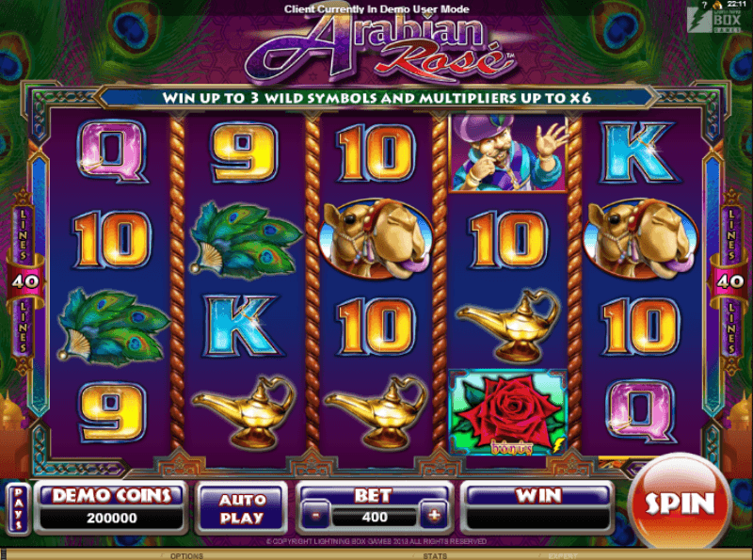Open the OPTIONS menu in bottom bar
This screenshot has width=753, height=560.
click(x=186, y=555)
